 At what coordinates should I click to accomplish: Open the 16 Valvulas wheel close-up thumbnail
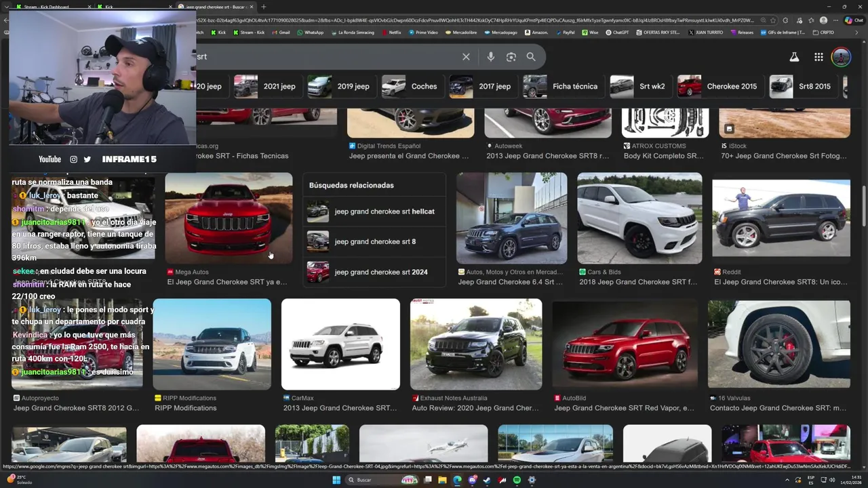779,344
